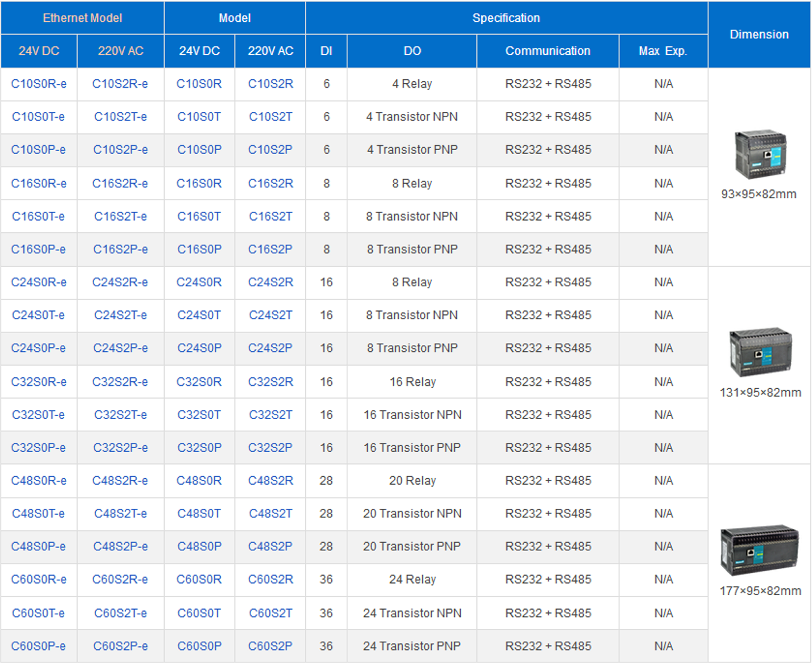
Task: Open the C60S2P model link
Action: click(270, 646)
